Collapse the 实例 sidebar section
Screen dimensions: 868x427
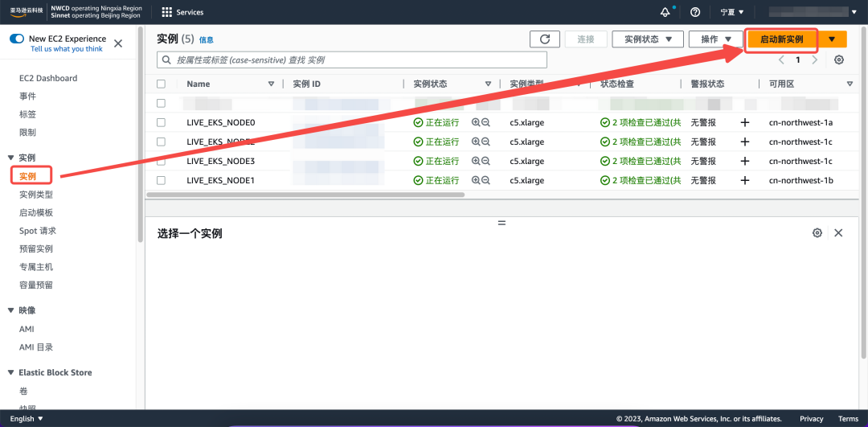click(x=11, y=158)
